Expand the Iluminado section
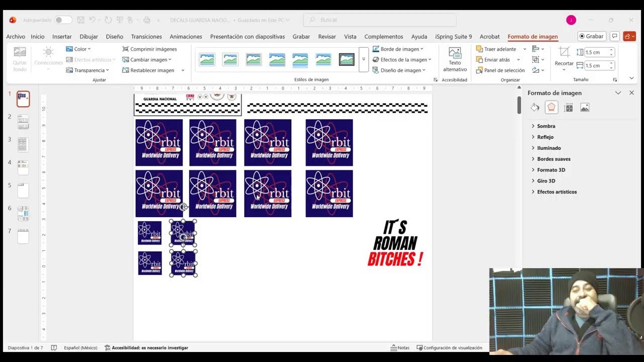 point(546,148)
